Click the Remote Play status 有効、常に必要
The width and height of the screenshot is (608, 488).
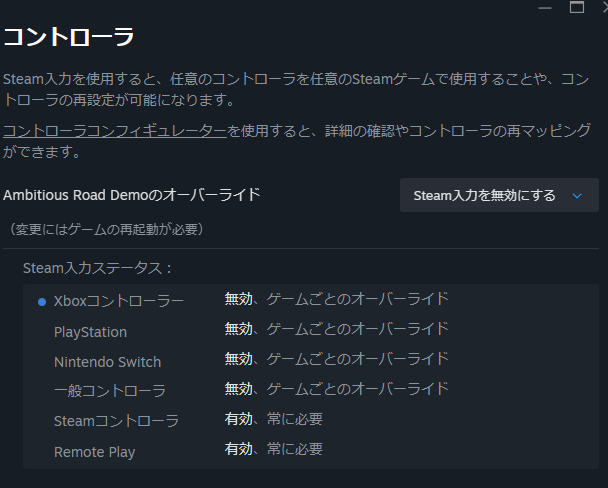tap(274, 449)
